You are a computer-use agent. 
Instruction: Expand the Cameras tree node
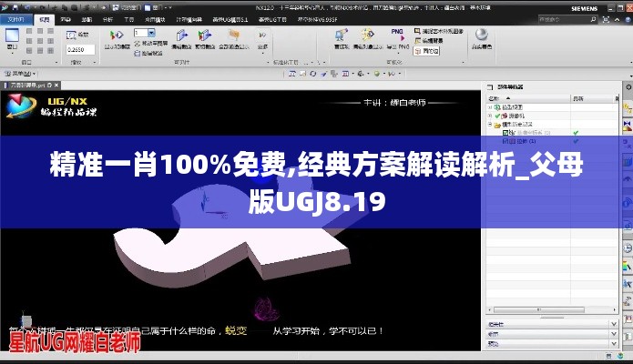click(490, 116)
